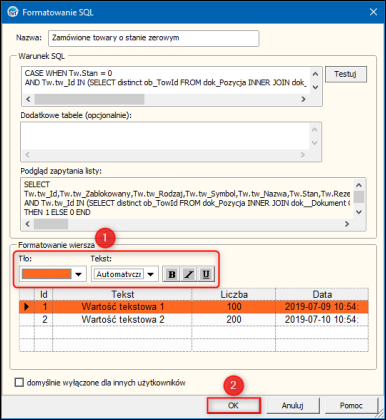Image resolution: width=386 pixels, height=420 pixels.
Task: Click the Id cell of row 2
Action: coord(44,319)
